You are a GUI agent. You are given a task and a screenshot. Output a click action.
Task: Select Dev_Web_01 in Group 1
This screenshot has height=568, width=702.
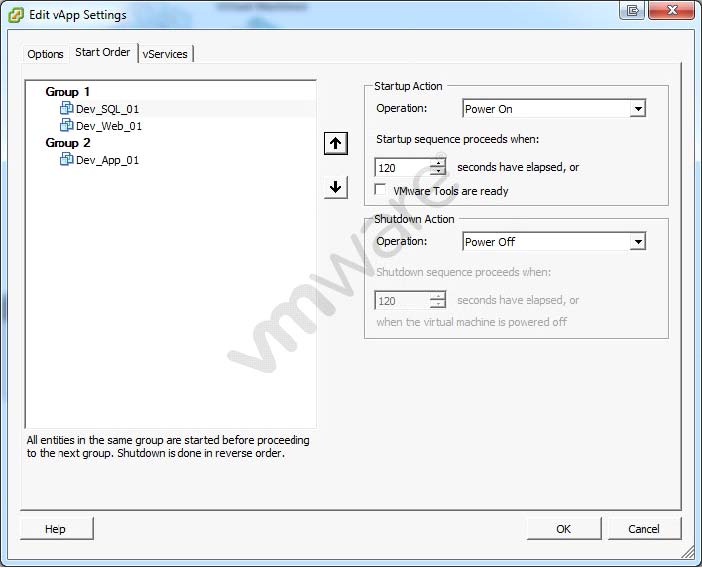click(x=109, y=126)
